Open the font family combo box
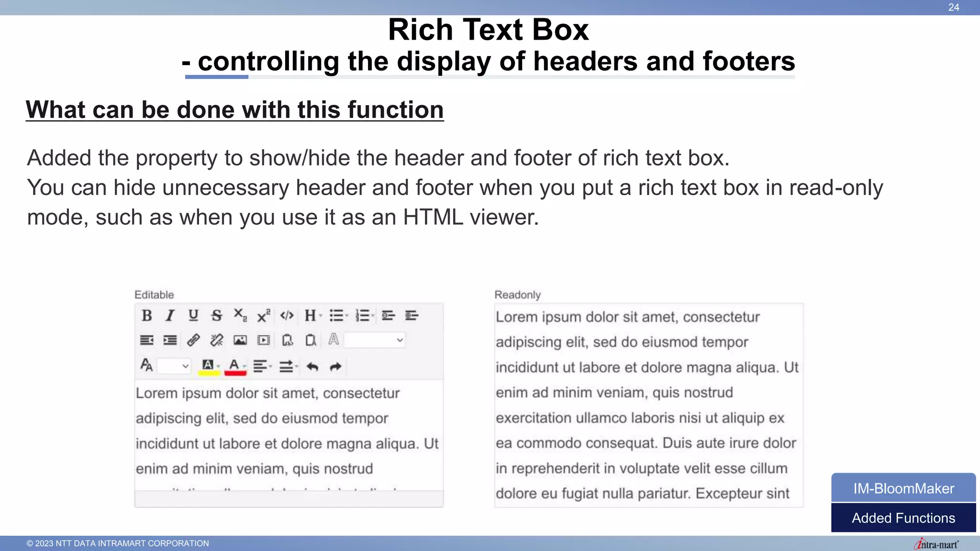Screen dimensions: 980x551 point(375,341)
